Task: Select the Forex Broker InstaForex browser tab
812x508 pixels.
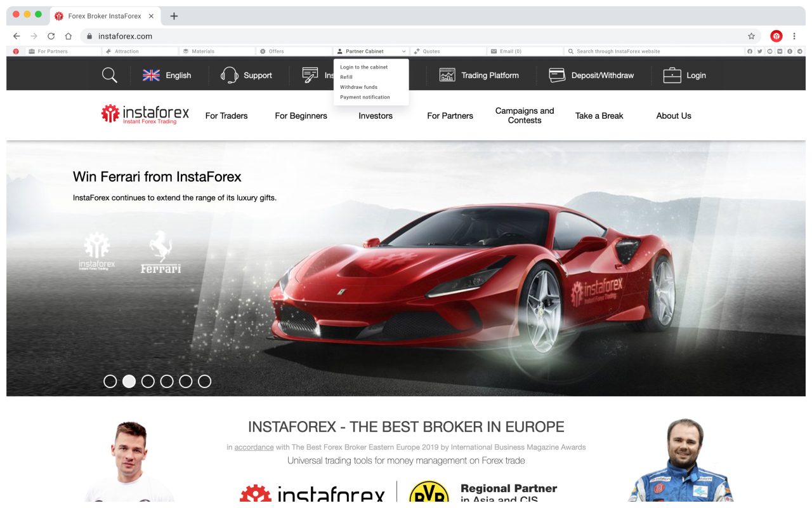Action: click(105, 16)
